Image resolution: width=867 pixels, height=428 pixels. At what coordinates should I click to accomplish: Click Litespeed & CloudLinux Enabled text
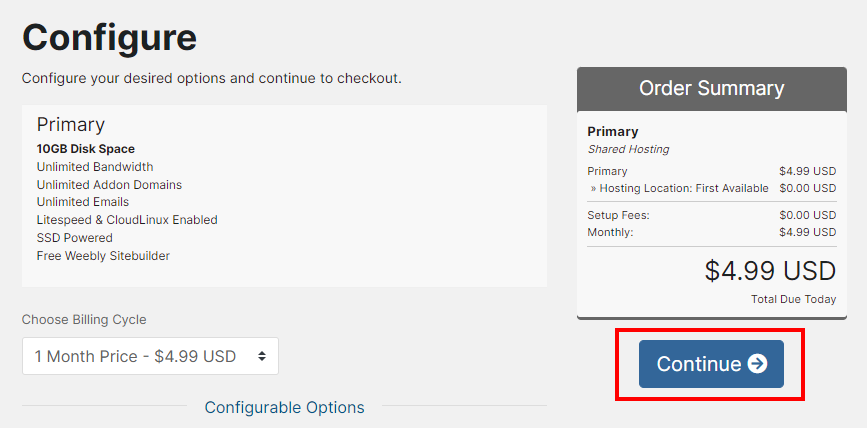coord(127,220)
